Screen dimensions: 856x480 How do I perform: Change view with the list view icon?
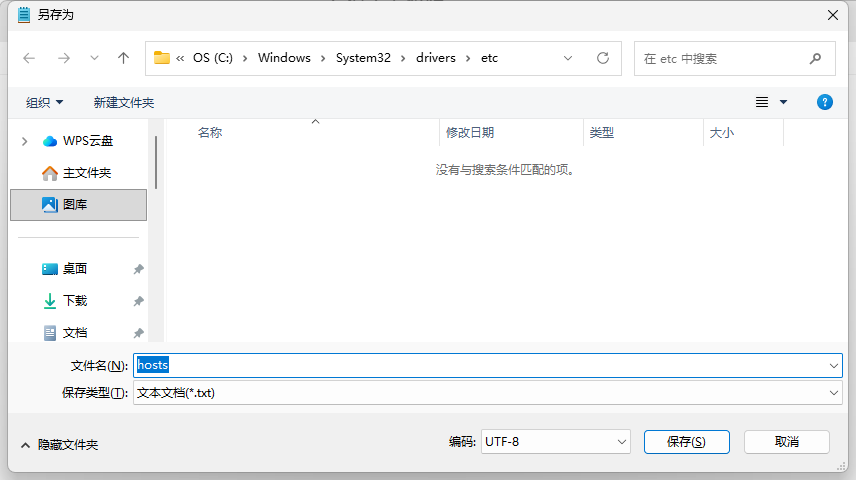[x=762, y=102]
